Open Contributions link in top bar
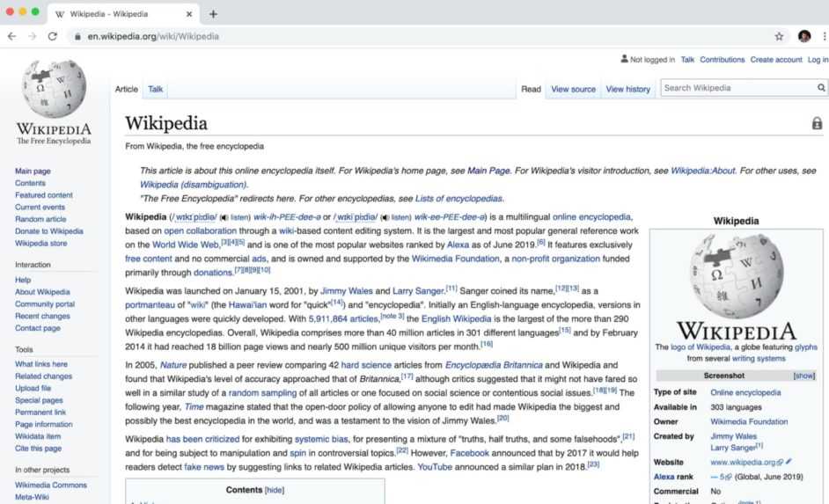Screen dimensions: 829x504 (x=723, y=60)
